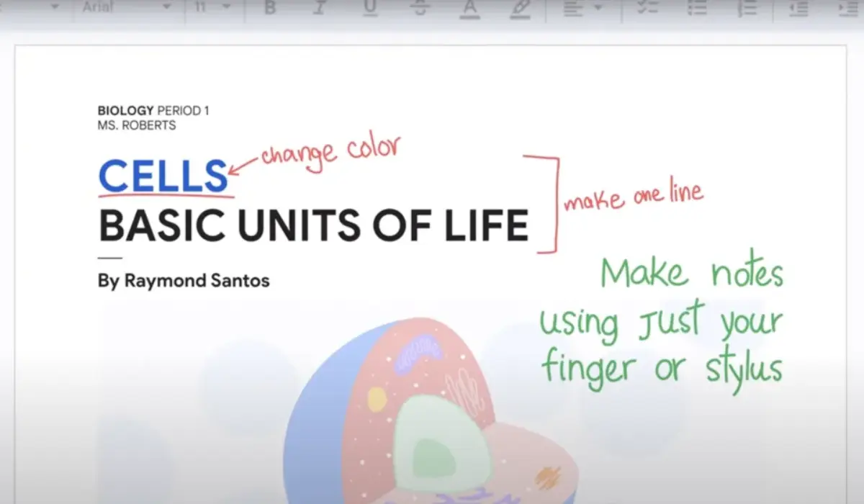Decrease the paragraph indent

pyautogui.click(x=798, y=7)
